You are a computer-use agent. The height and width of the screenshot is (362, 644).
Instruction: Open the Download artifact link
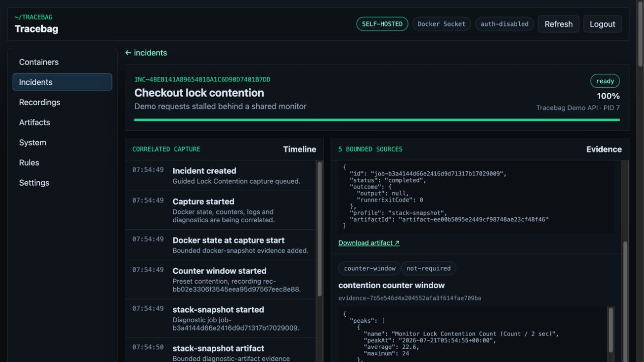pos(369,243)
